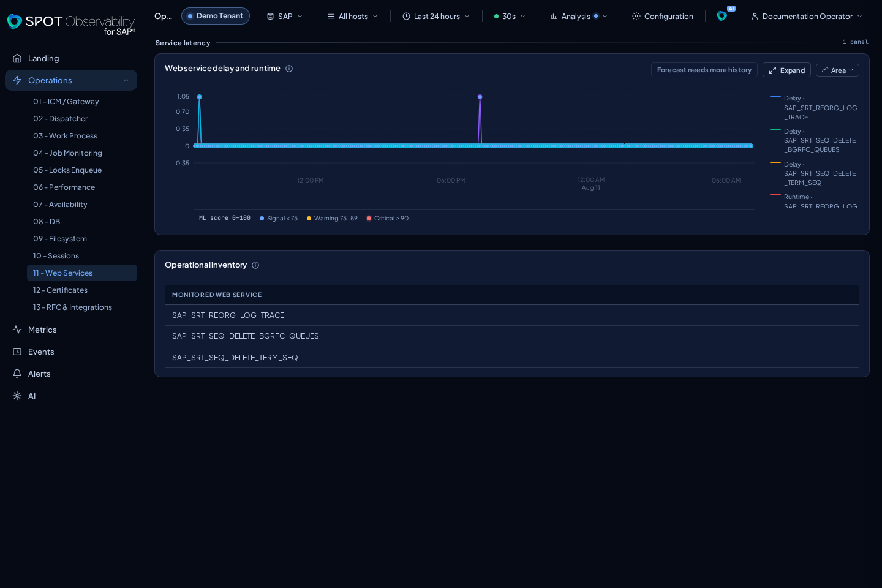
Task: Open 03 - Work Process
Action: 82,136
